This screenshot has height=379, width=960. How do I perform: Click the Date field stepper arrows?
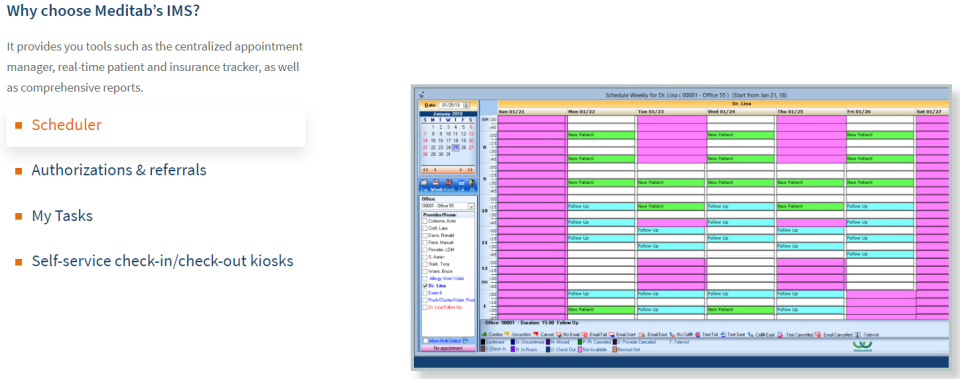point(467,105)
